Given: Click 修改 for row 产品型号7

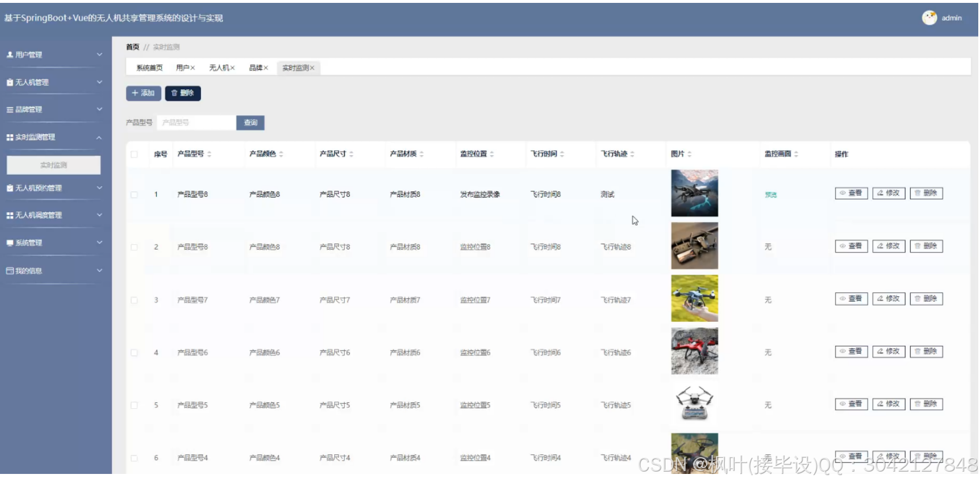Looking at the screenshot, I should click(x=888, y=299).
